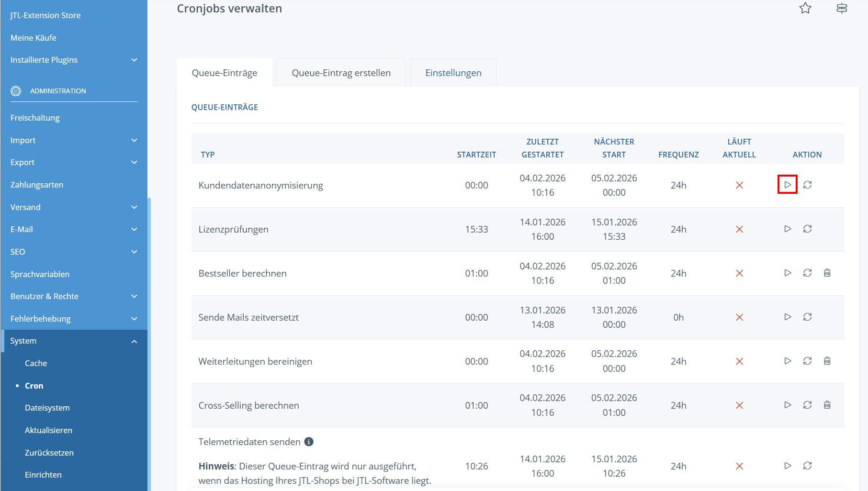Switch to the Queue-Eintrag erstellen tab
Image resolution: width=868 pixels, height=491 pixels.
341,73
